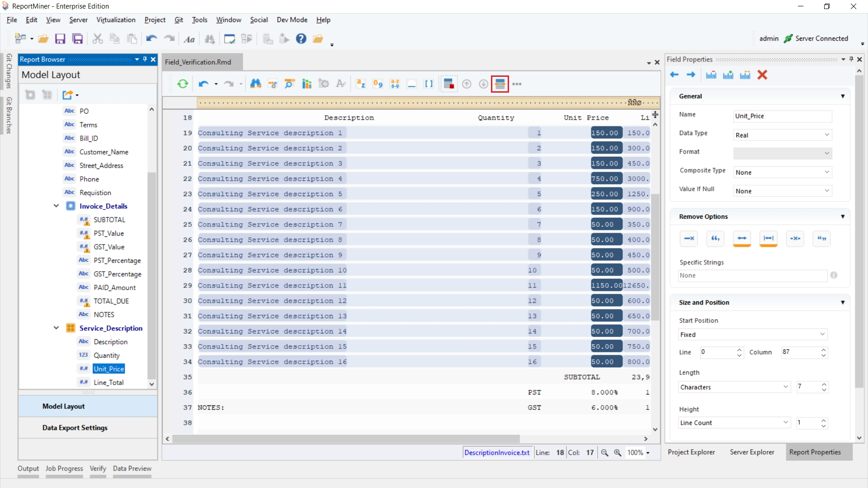Click the Save icon in main toolbar
The width and height of the screenshot is (868, 488).
[x=60, y=39]
